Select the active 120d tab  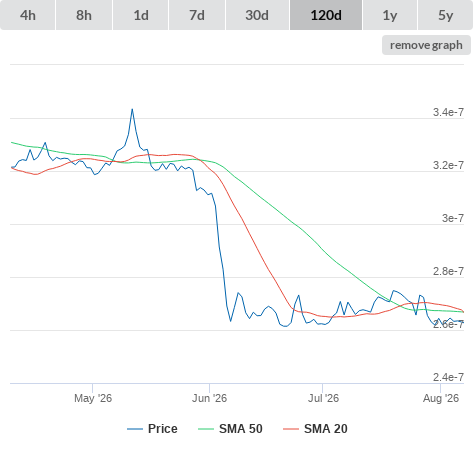coord(326,15)
